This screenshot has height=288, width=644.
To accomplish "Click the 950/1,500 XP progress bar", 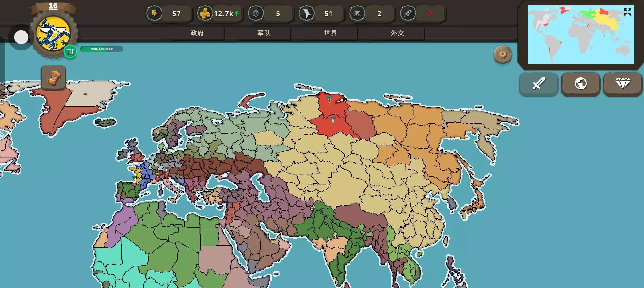I will [x=101, y=49].
